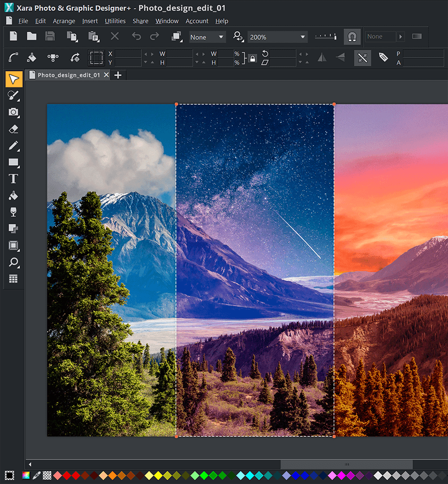The image size is (448, 484).
Task: Select the Eraser tool
Action: point(13,129)
